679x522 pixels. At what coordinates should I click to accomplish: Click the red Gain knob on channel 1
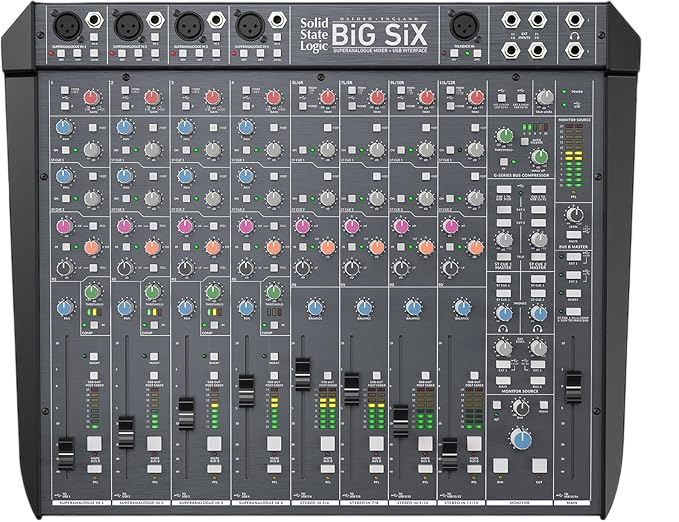[91, 97]
